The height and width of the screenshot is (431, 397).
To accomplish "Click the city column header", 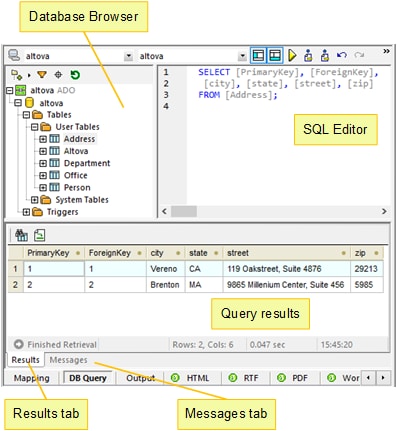I will pos(165,253).
